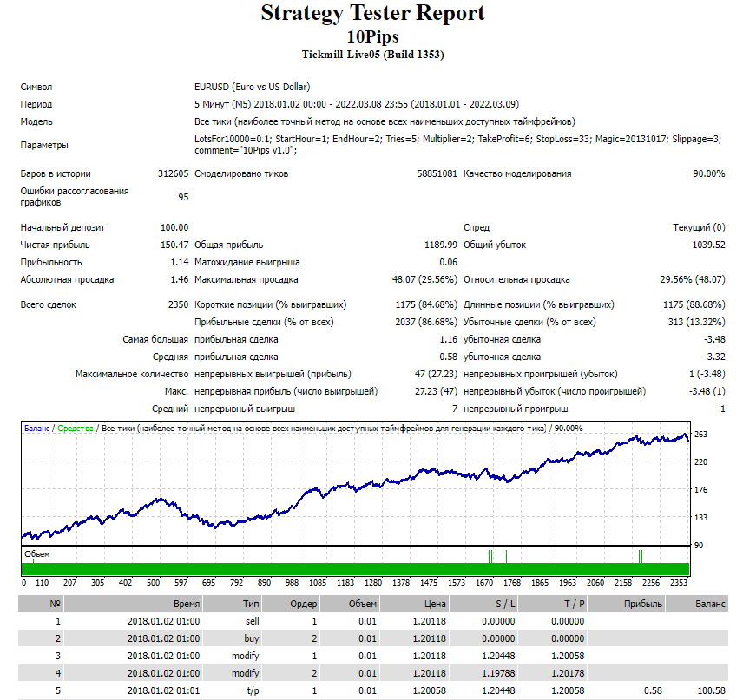Click the "Баланс" legend label in chart

point(36,429)
